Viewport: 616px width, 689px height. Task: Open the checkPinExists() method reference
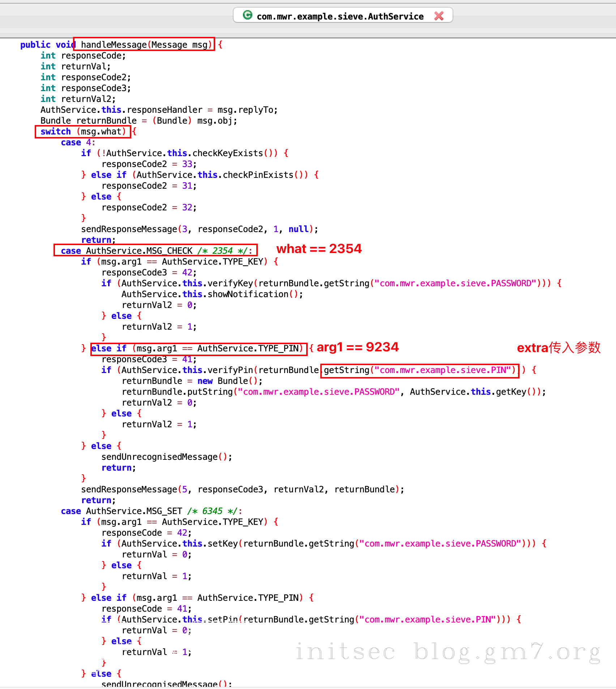(x=258, y=175)
